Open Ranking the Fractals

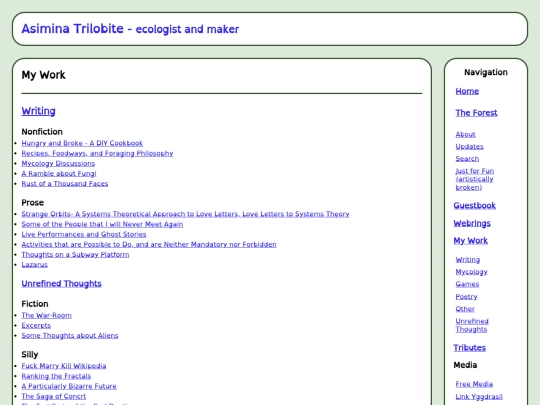coord(56,376)
